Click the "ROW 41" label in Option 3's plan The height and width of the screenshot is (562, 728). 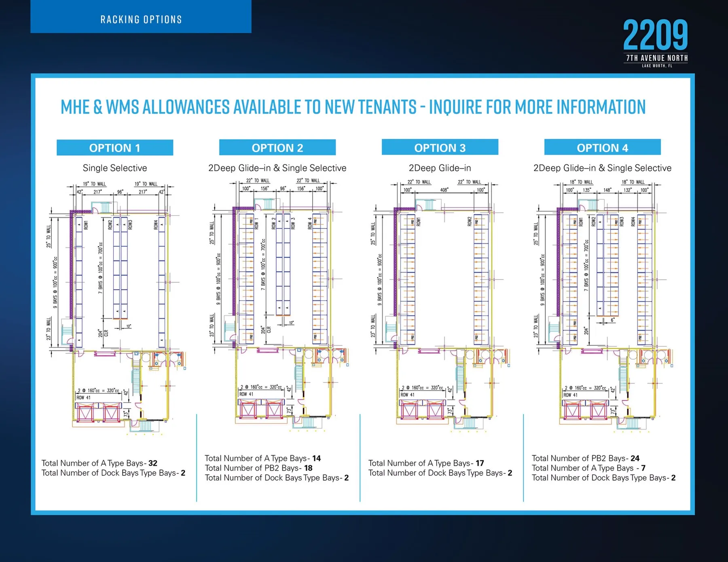(407, 395)
